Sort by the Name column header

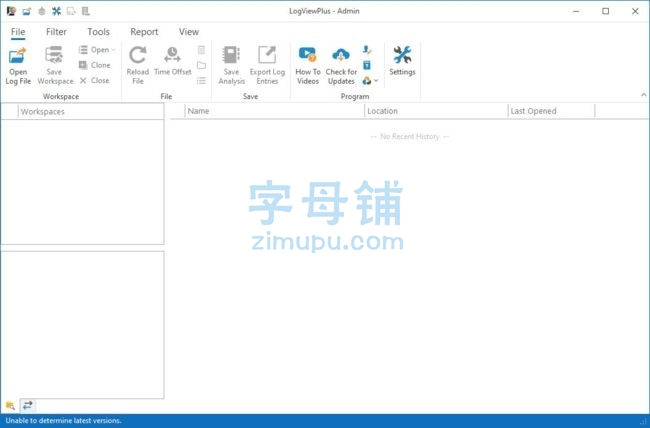pyautogui.click(x=274, y=111)
